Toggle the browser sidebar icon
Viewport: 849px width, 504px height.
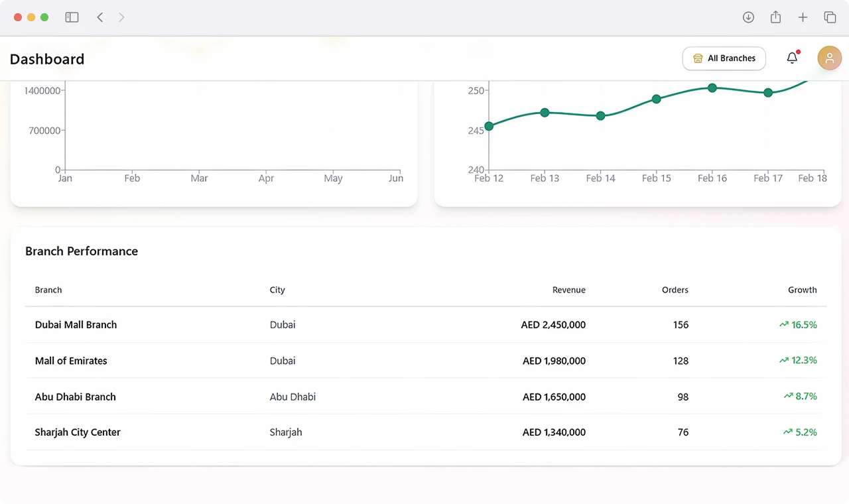click(x=72, y=17)
